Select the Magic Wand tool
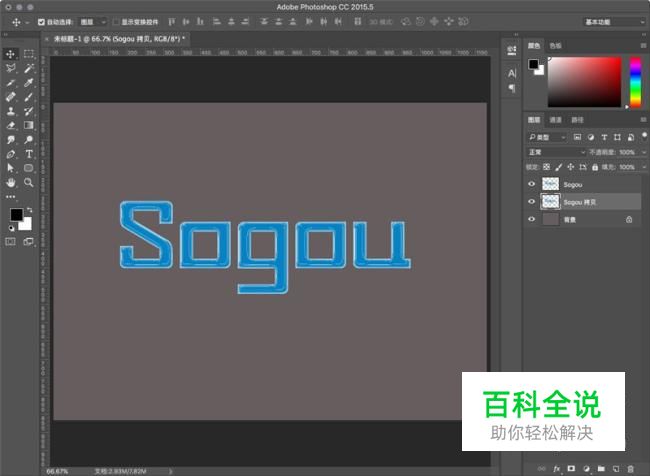 (x=29, y=68)
